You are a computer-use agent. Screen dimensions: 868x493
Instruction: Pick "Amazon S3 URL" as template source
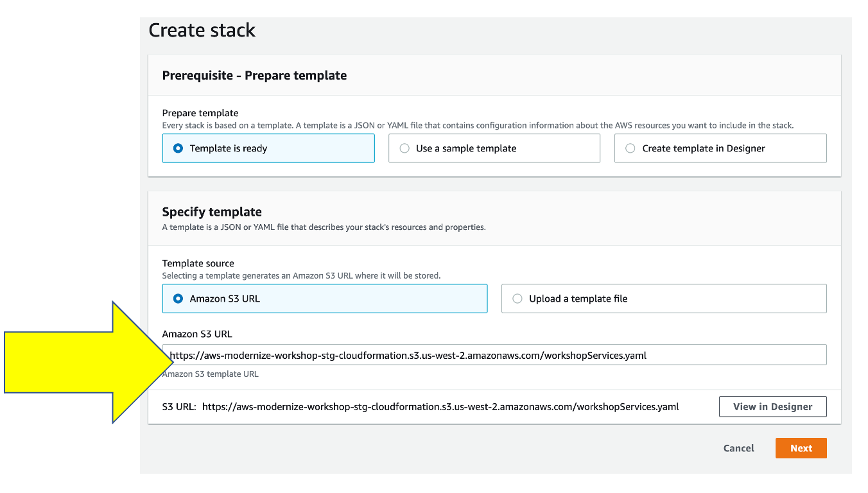pyautogui.click(x=178, y=298)
